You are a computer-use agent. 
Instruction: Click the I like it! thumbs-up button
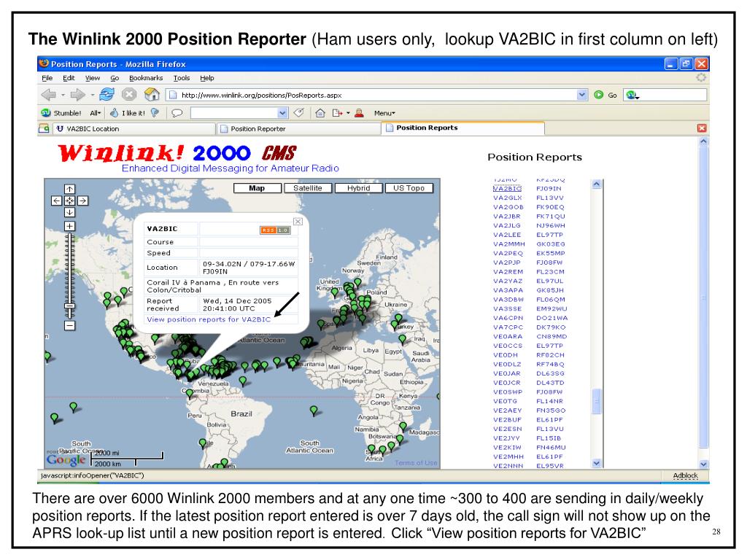click(128, 113)
